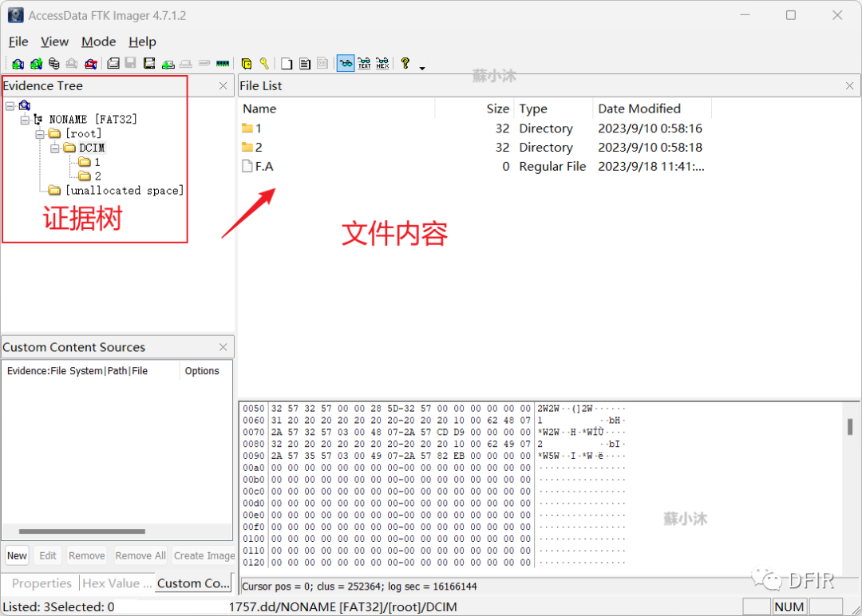Click the Edit custom content button
Image resolution: width=862 pixels, height=616 pixels.
[48, 556]
